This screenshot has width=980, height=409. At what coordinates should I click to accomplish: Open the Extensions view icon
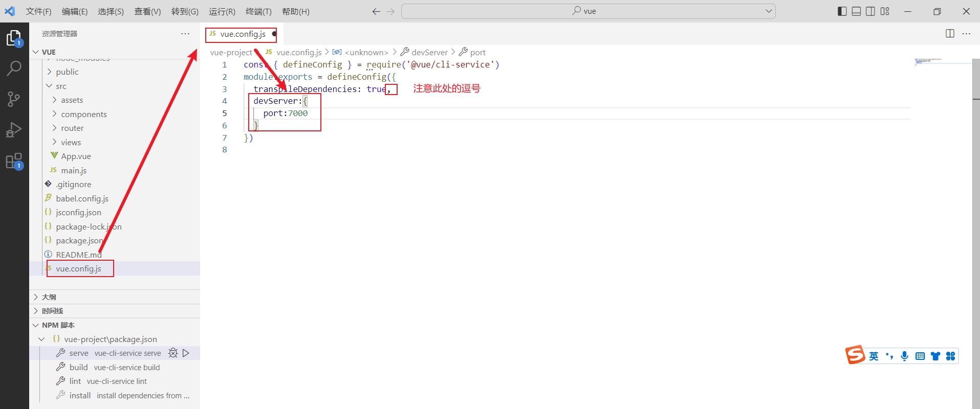tap(14, 161)
